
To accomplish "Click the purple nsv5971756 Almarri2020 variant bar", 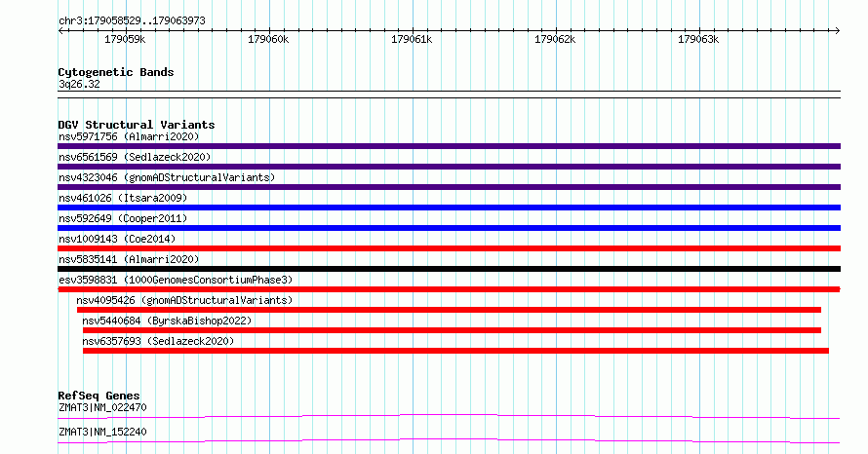I will tap(449, 146).
